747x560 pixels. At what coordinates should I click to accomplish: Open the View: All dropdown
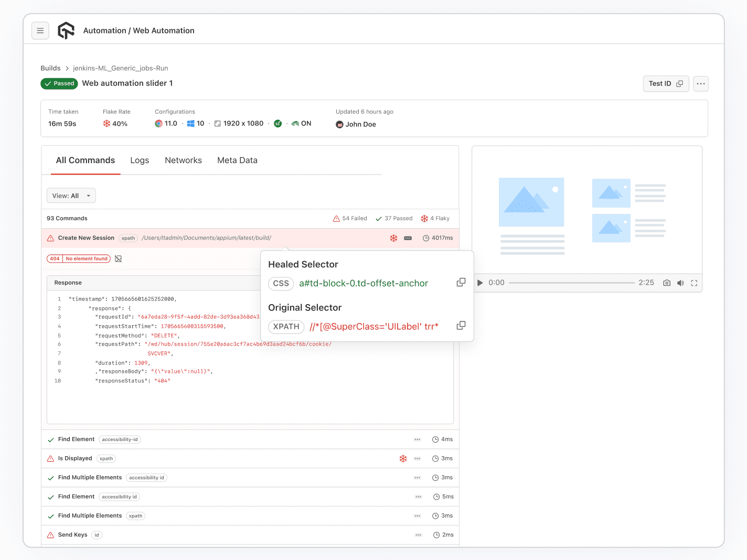tap(71, 195)
